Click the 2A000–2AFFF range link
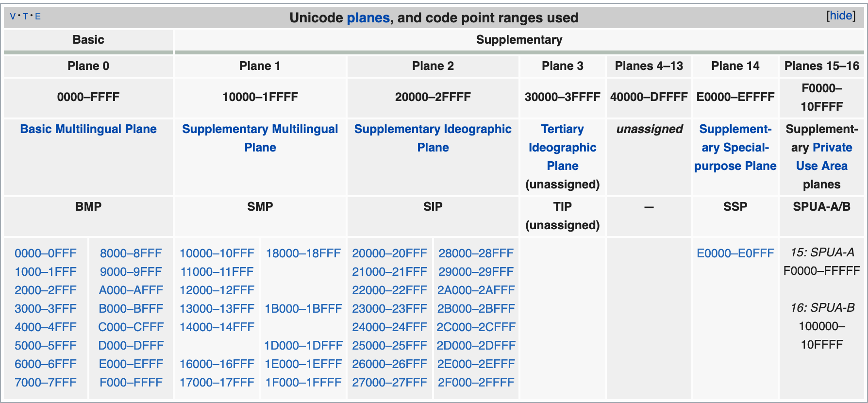 click(476, 290)
